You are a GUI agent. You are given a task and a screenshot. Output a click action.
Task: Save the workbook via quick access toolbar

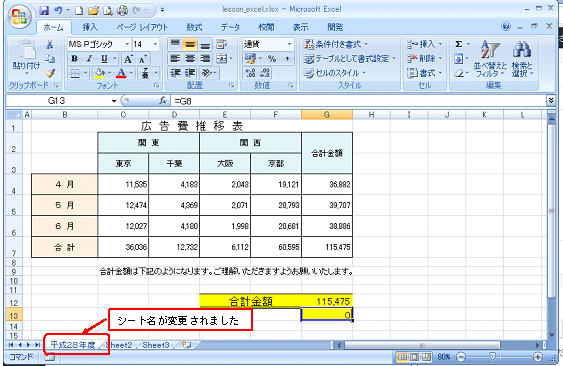pyautogui.click(x=44, y=10)
